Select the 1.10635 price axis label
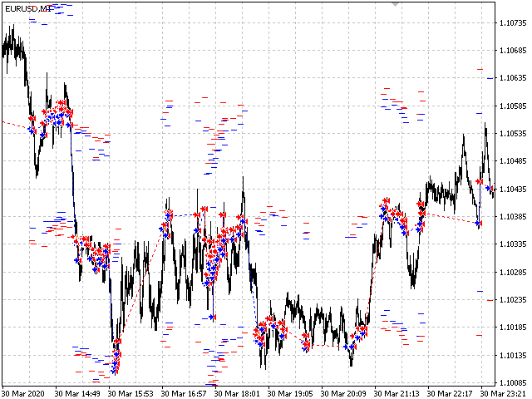This screenshot has height=399, width=532. point(513,78)
